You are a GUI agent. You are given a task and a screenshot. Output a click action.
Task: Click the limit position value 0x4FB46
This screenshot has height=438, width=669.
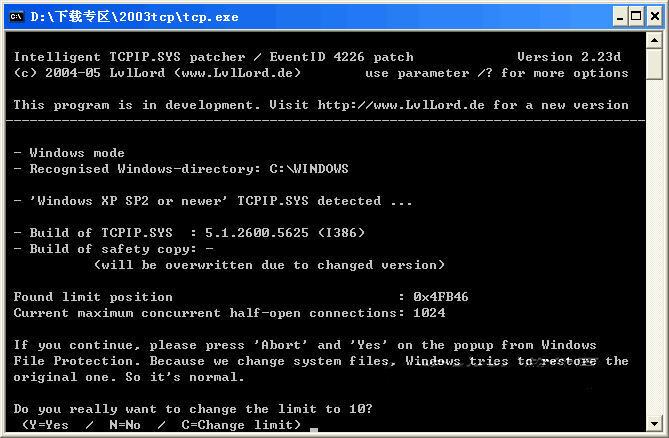pos(441,297)
